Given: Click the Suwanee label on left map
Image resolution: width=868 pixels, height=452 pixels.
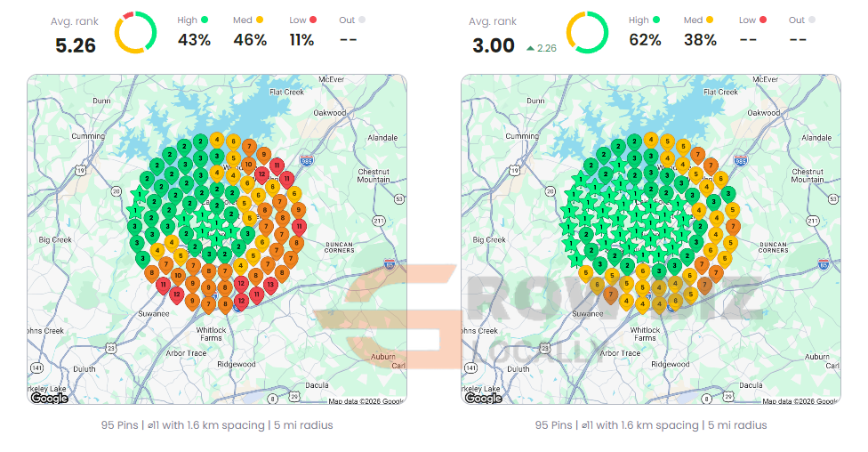Looking at the screenshot, I should 154,313.
